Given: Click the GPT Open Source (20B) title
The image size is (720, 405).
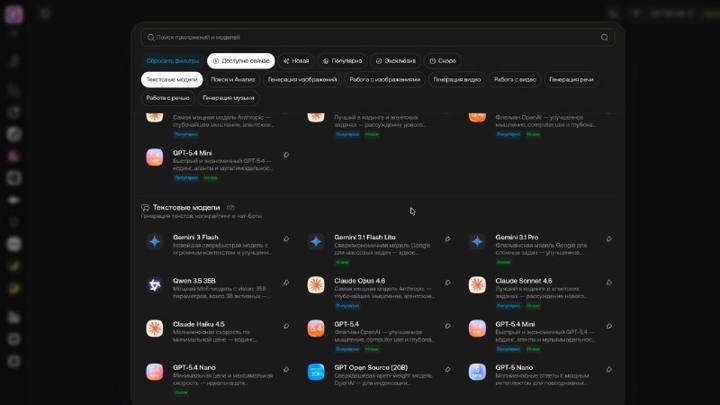Looking at the screenshot, I should 371,367.
